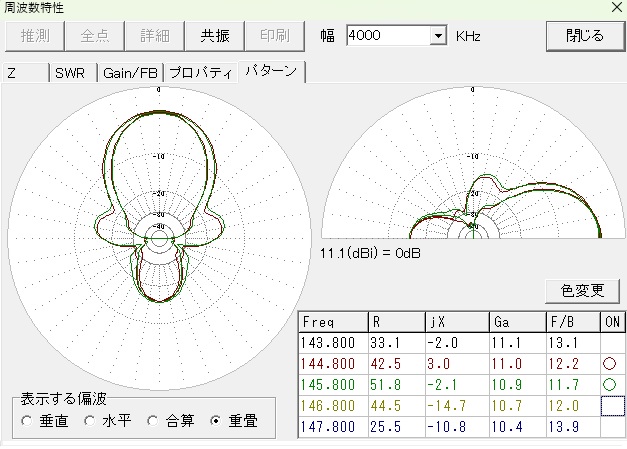The width and height of the screenshot is (627, 449).
Task: Click the 共振 button
Action: pos(215,36)
